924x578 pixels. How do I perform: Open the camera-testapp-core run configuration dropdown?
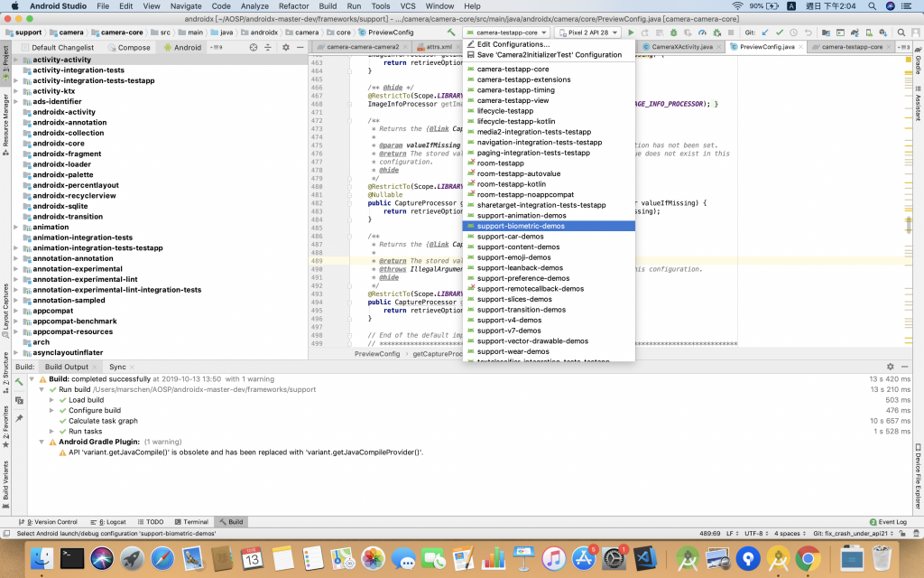507,33
